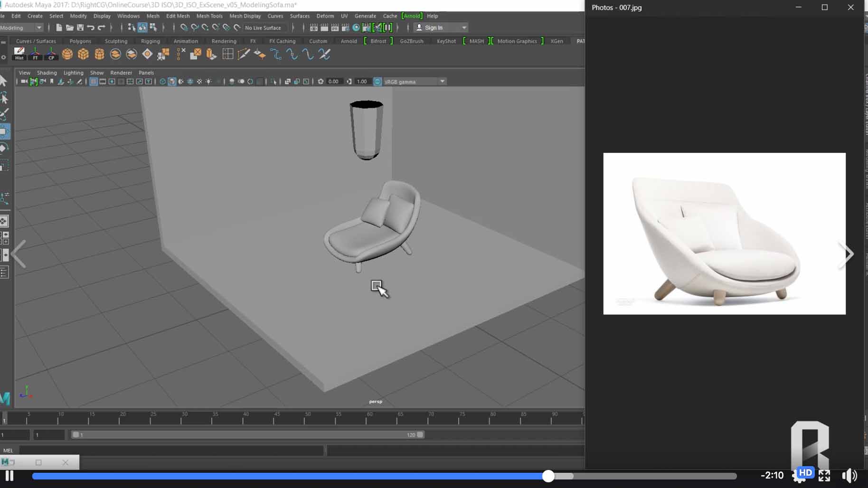Switch to the Sculpting shelf tab

tap(116, 41)
